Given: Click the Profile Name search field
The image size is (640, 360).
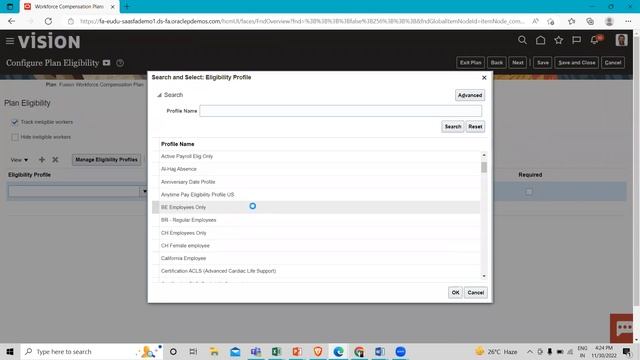Looking at the screenshot, I should (340, 111).
